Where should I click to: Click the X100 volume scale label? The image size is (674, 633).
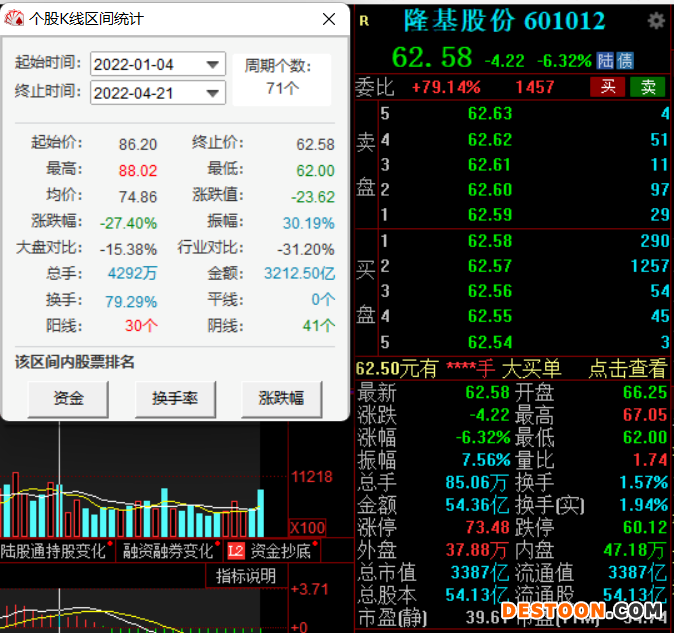[x=307, y=528]
